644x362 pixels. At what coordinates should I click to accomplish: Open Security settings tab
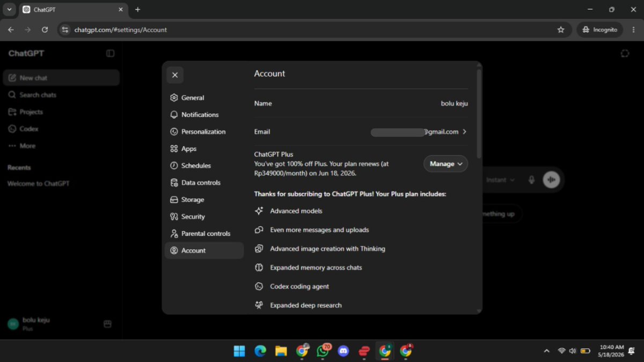pyautogui.click(x=204, y=217)
